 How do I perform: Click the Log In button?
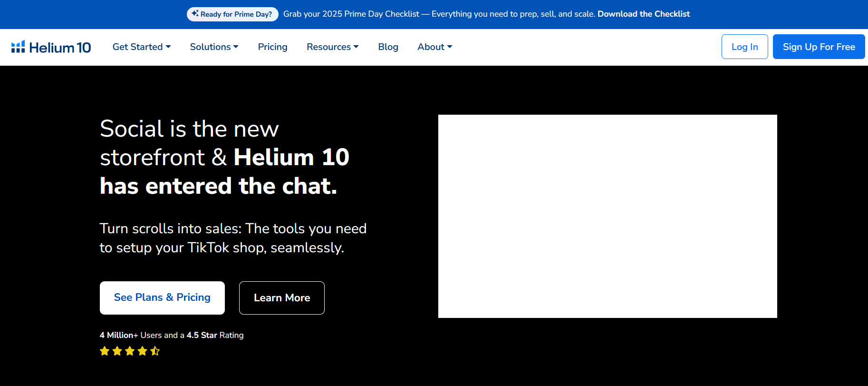(745, 47)
